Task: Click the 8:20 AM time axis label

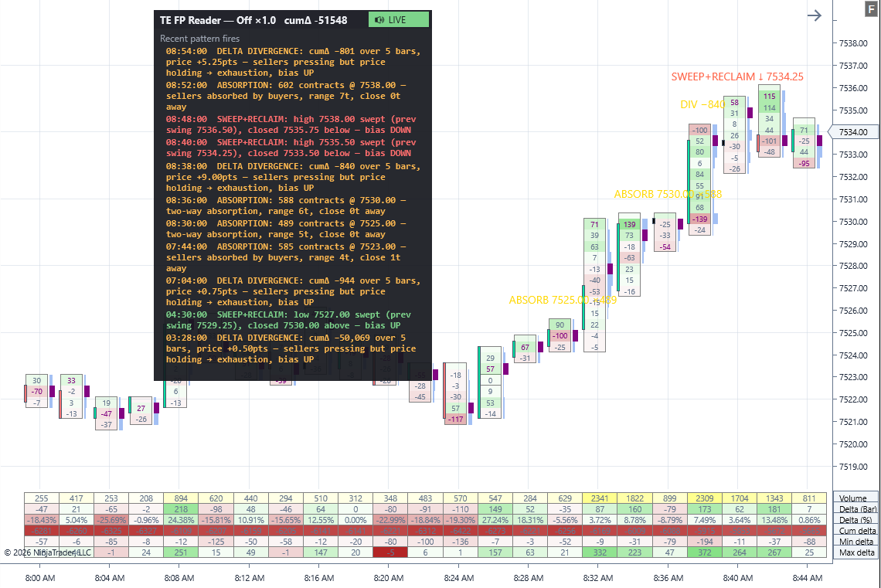Action: click(x=389, y=578)
